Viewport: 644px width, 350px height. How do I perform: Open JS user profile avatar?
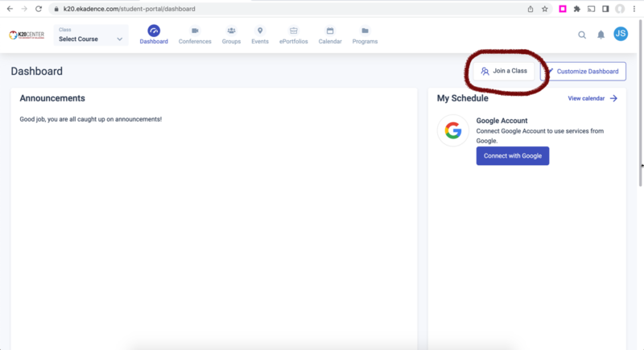pyautogui.click(x=621, y=34)
